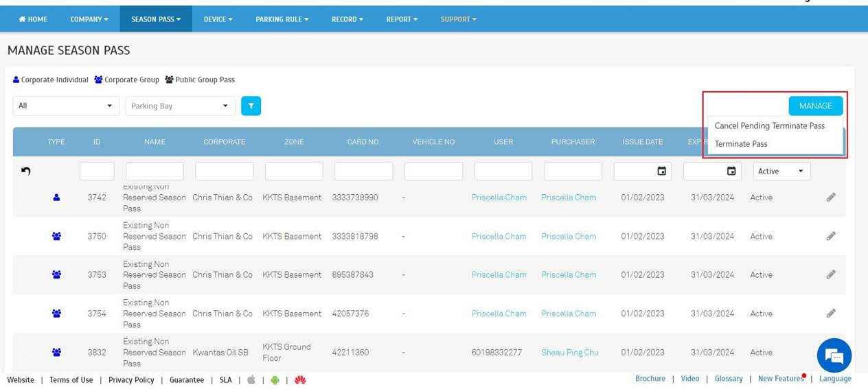Screen dimensions: 868x389
Task: Click the MANAGE button
Action: 815,106
